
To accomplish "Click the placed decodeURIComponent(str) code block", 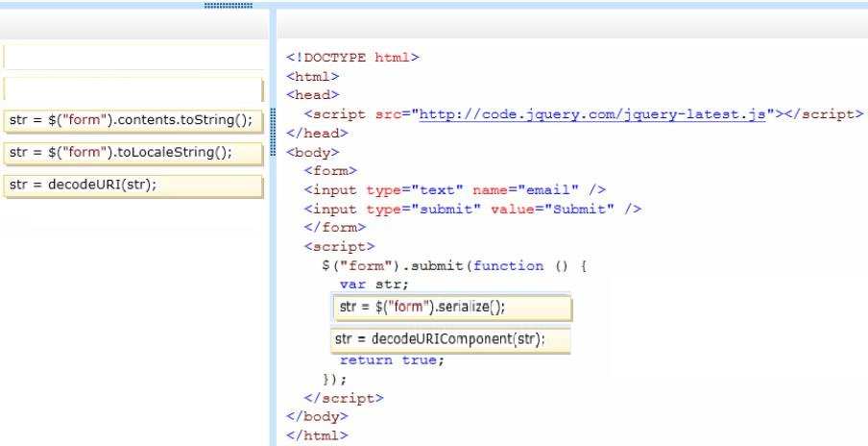I will [450, 339].
